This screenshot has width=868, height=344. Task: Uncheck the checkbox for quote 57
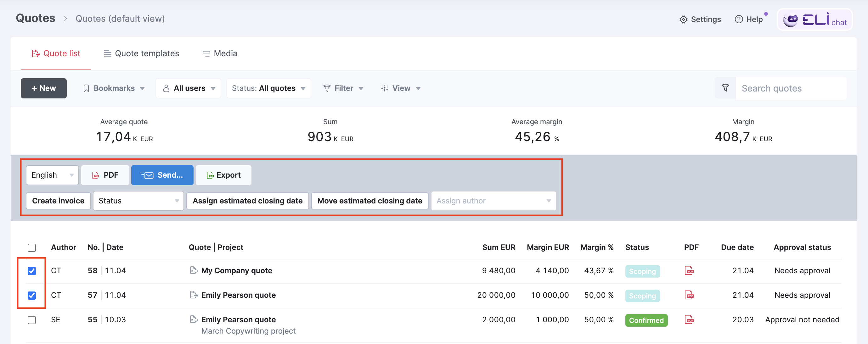(x=32, y=296)
